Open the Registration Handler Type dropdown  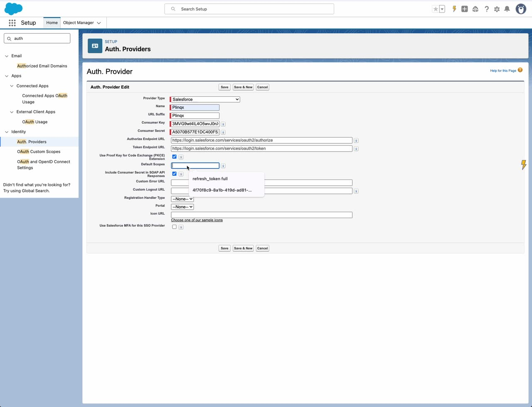182,199
